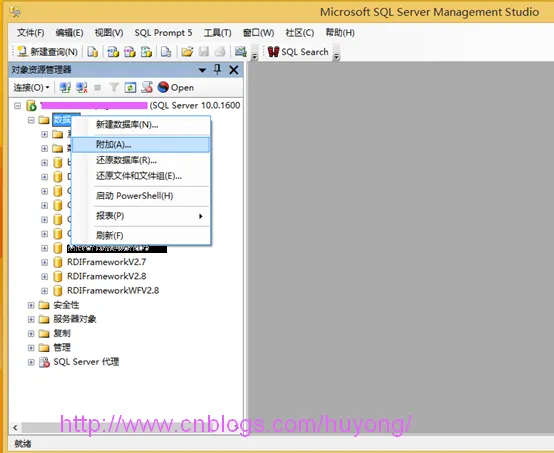This screenshot has width=554, height=453.
Task: Pin the Object Explorer panel with pushpin
Action: tap(218, 70)
